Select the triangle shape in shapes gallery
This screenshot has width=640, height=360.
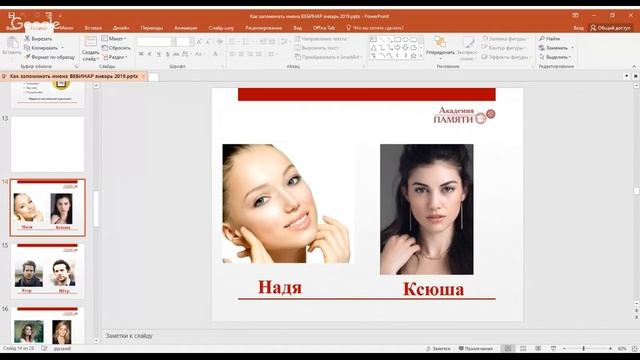coord(373,47)
